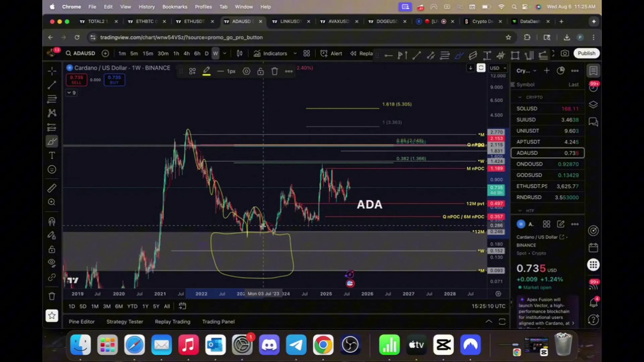Select SOLUSD in the watchlist
This screenshot has height=362, width=644.
pyautogui.click(x=547, y=109)
